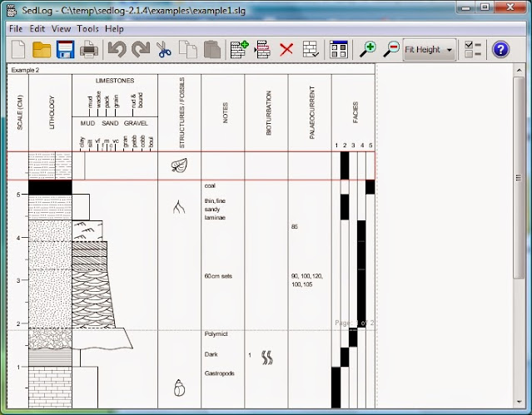Select the root structure symbol
This screenshot has height=415, width=532.
coord(179,206)
